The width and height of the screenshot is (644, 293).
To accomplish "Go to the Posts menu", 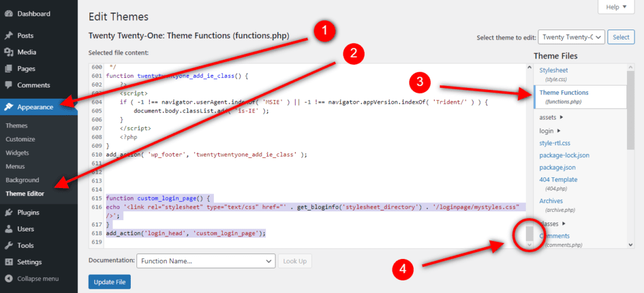I will click(25, 36).
